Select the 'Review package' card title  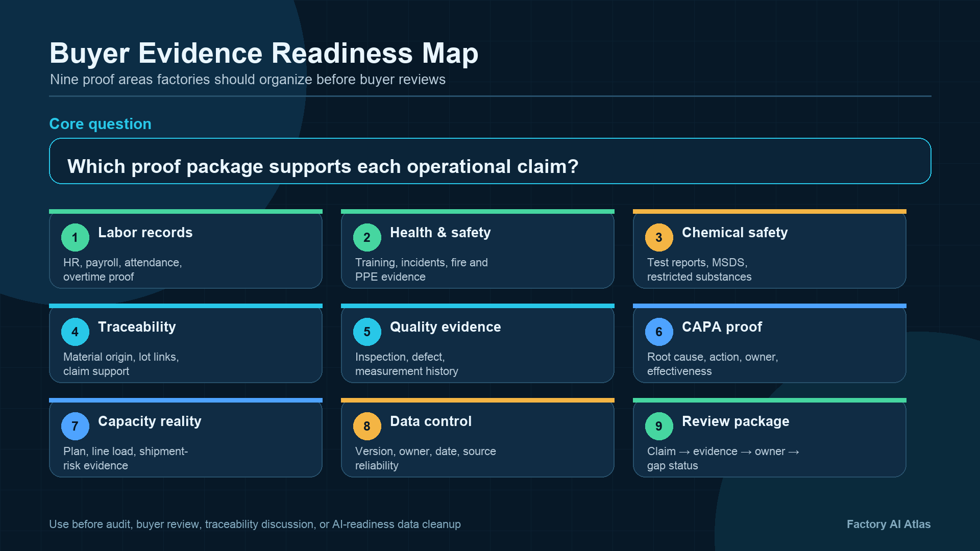tap(736, 421)
